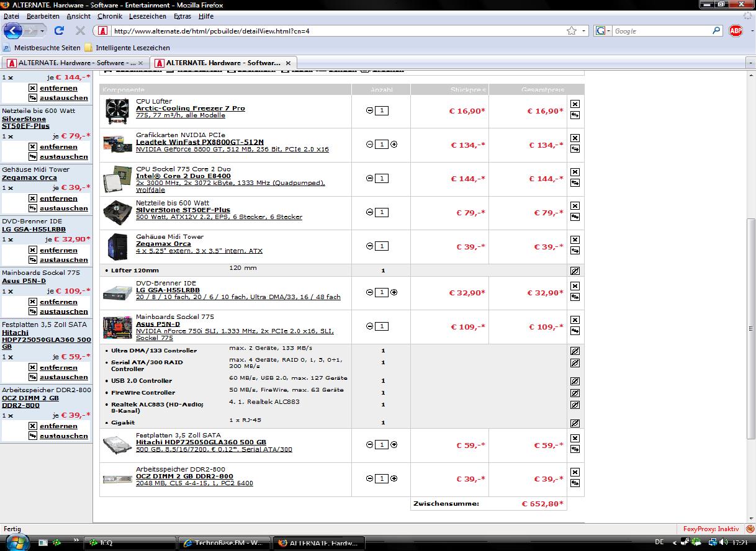Increase quantity of Leadtek WinFast PX8800GT

click(x=394, y=144)
